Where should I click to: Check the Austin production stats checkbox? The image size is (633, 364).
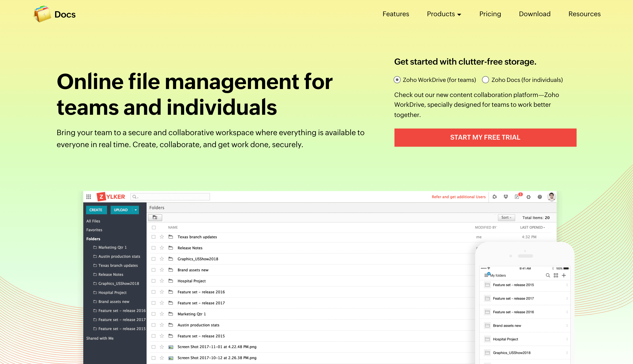153,325
